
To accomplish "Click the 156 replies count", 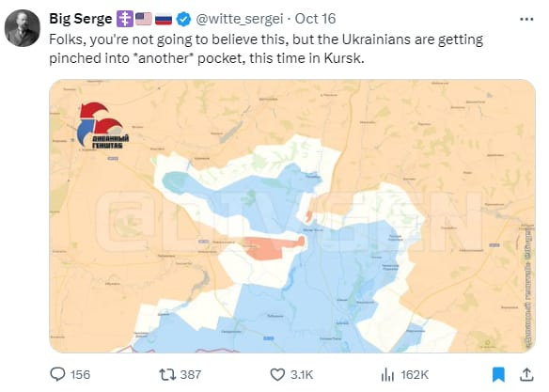I will (x=80, y=374).
